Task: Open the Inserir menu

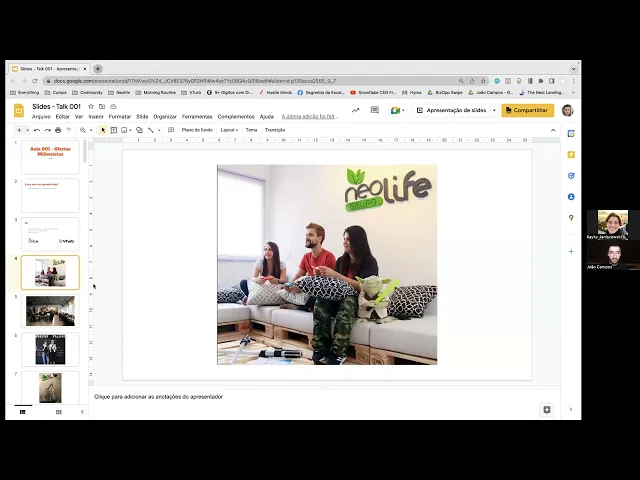Action: click(x=96, y=117)
